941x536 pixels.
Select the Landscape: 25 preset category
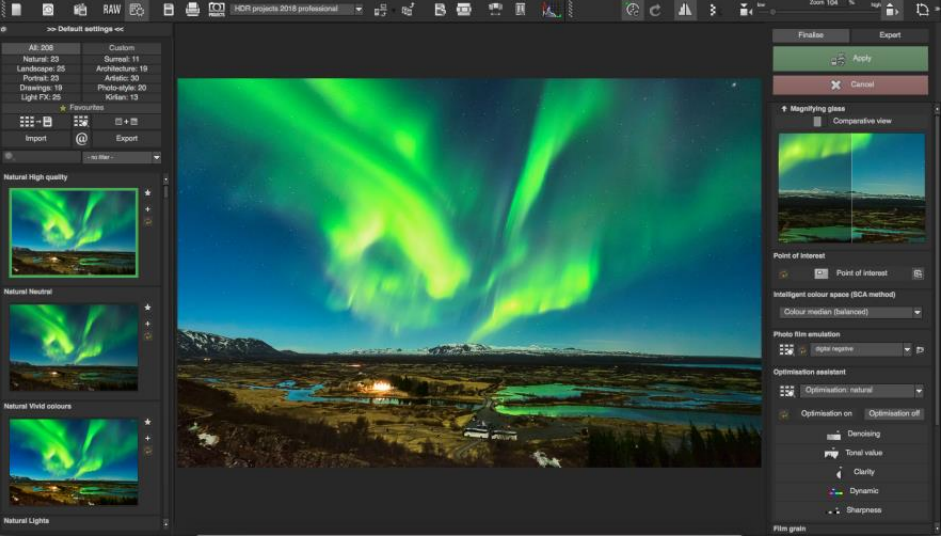pos(41,69)
